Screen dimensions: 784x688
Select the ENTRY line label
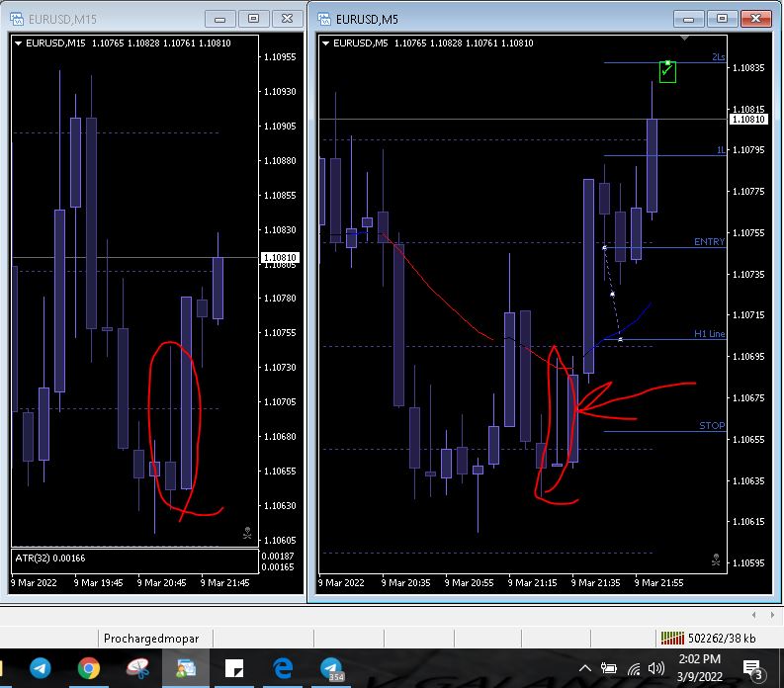pos(709,242)
